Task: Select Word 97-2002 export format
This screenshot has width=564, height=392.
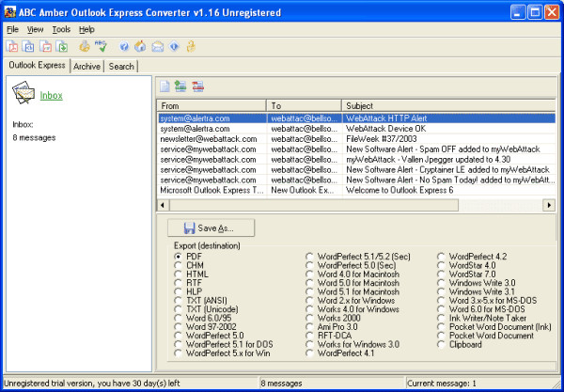Action: [178, 326]
